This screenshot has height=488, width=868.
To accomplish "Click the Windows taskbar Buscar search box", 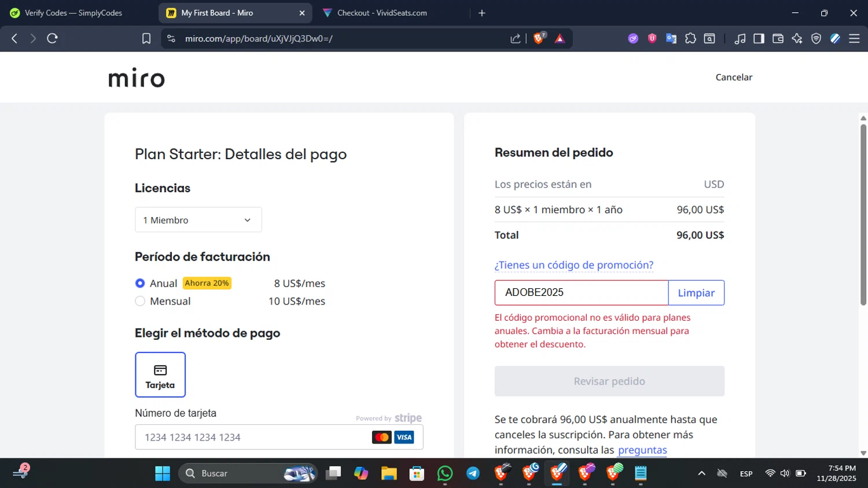I will pyautogui.click(x=248, y=474).
